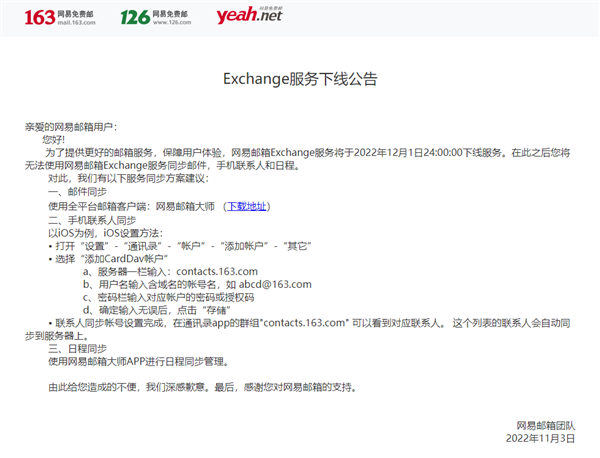600x458 pixels.
Task: Click the apology sentence 由此给您造成的不便
Action: (x=203, y=387)
